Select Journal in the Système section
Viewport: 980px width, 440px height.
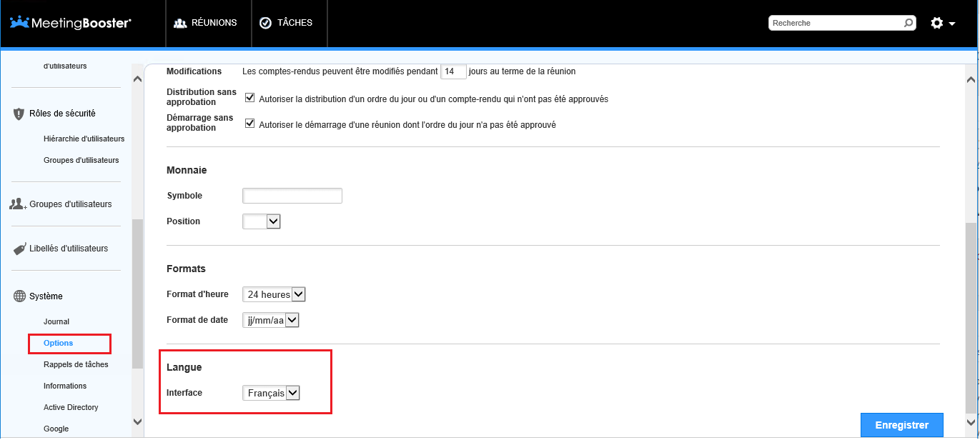[56, 322]
